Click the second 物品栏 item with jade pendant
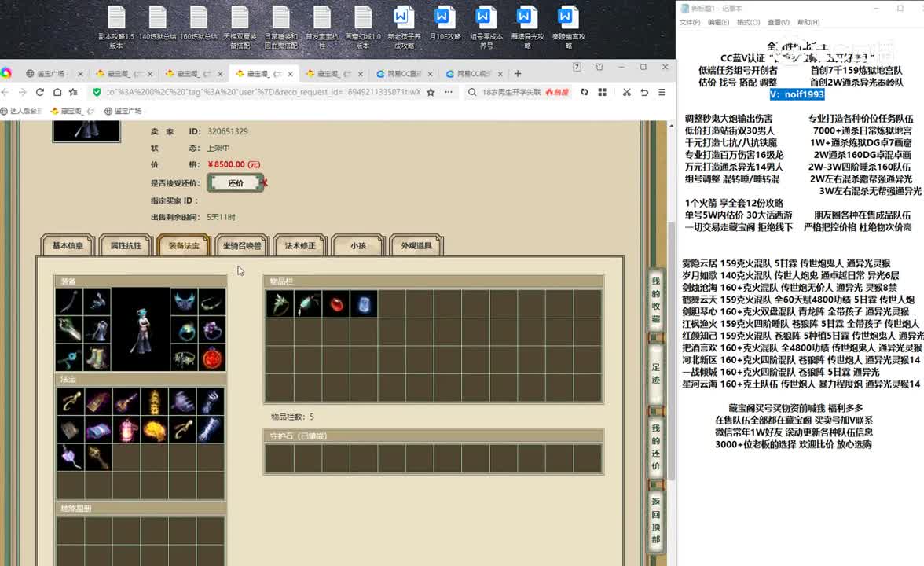This screenshot has width=924, height=566. pos(308,304)
